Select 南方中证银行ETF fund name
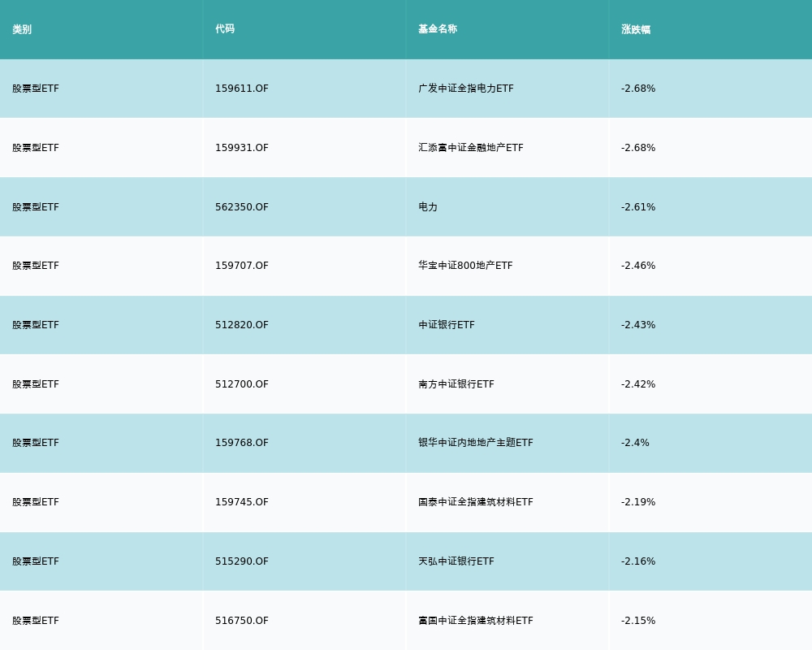 click(x=456, y=384)
